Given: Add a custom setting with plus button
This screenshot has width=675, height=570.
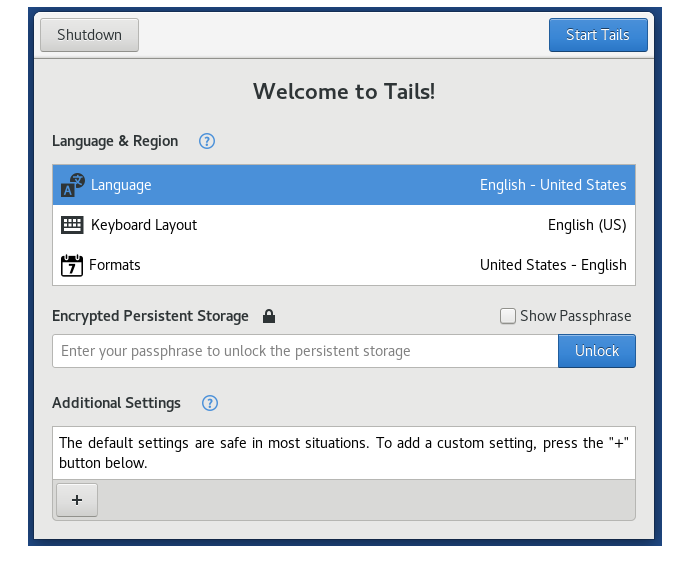Looking at the screenshot, I should (x=77, y=500).
